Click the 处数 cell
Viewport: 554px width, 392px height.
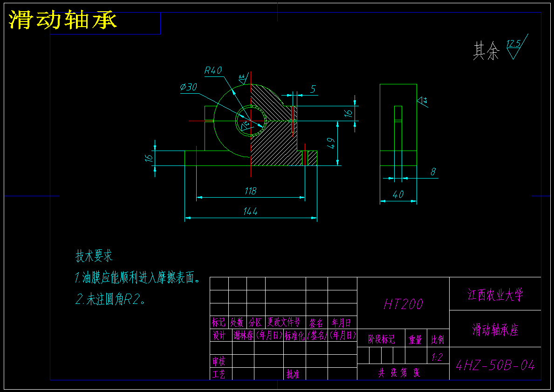pyautogui.click(x=237, y=322)
